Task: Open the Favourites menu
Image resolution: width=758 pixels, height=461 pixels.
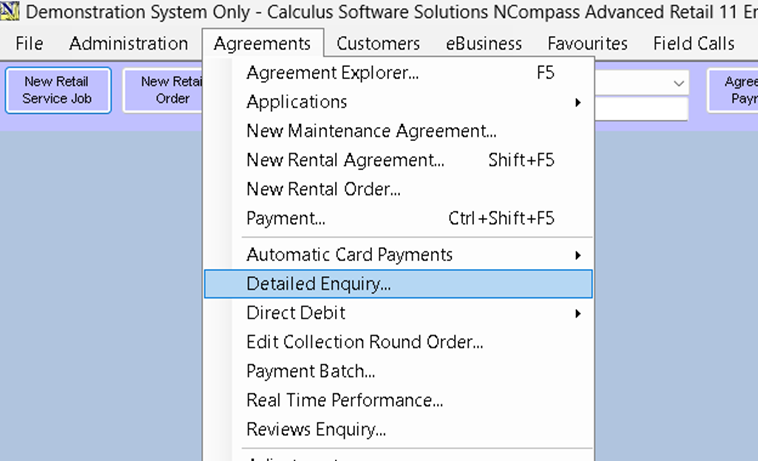Action: coord(588,44)
